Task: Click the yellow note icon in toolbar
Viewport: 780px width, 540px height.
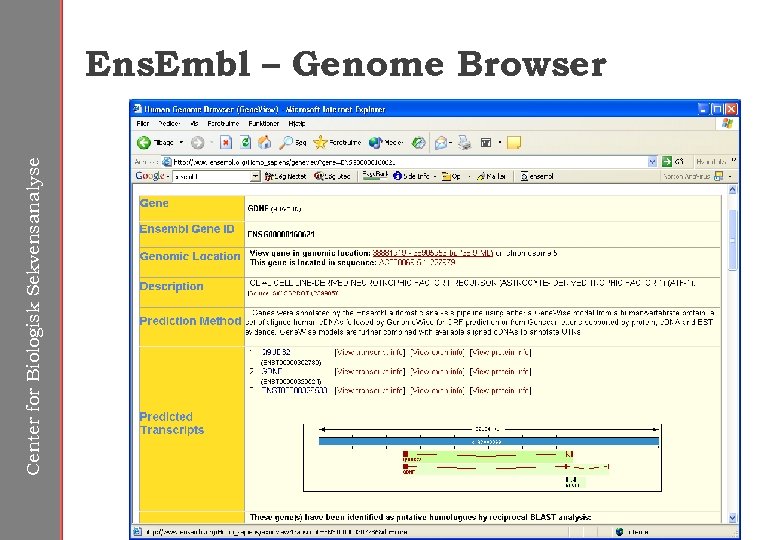Action: [514, 143]
